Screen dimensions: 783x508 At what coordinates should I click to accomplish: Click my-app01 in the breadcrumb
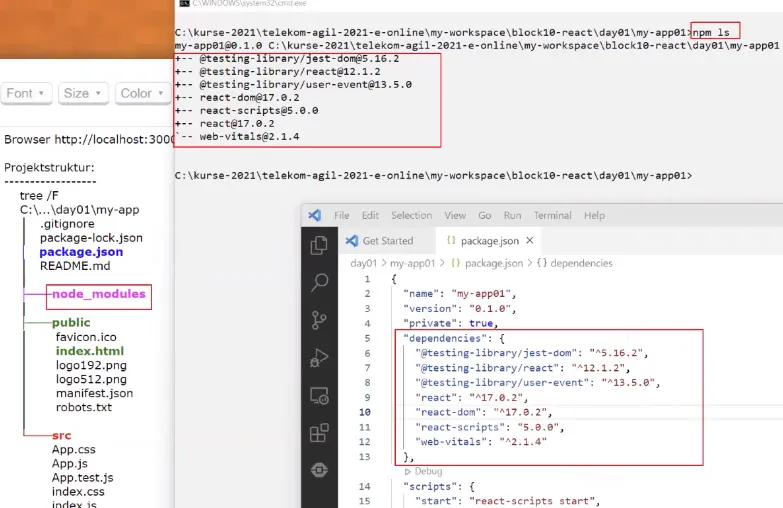pos(412,263)
